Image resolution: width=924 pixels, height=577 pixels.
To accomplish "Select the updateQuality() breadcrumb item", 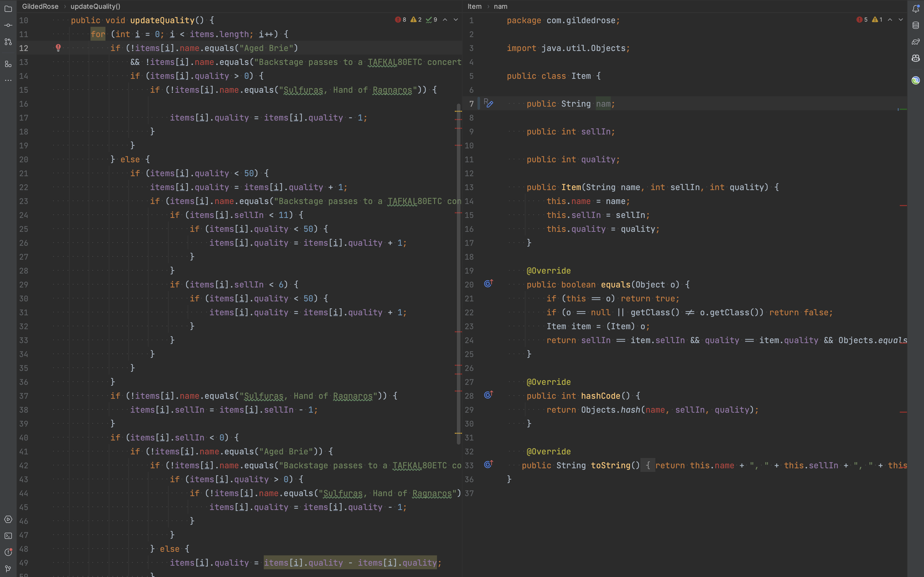I will pos(95,6).
